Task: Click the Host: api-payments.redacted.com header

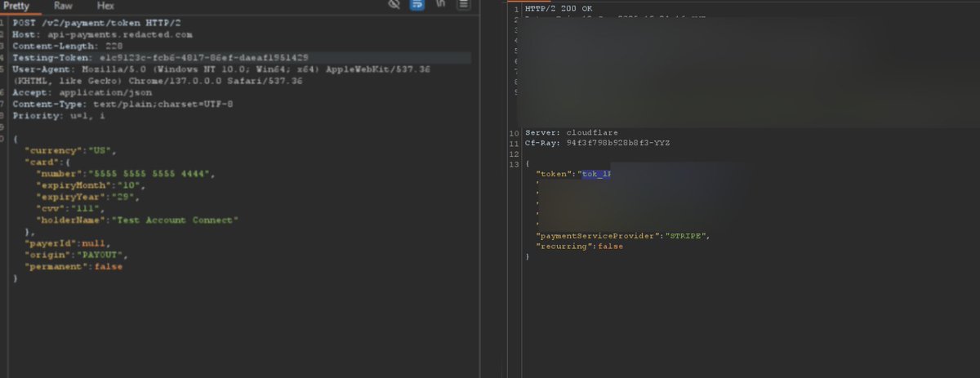Action: (x=103, y=35)
